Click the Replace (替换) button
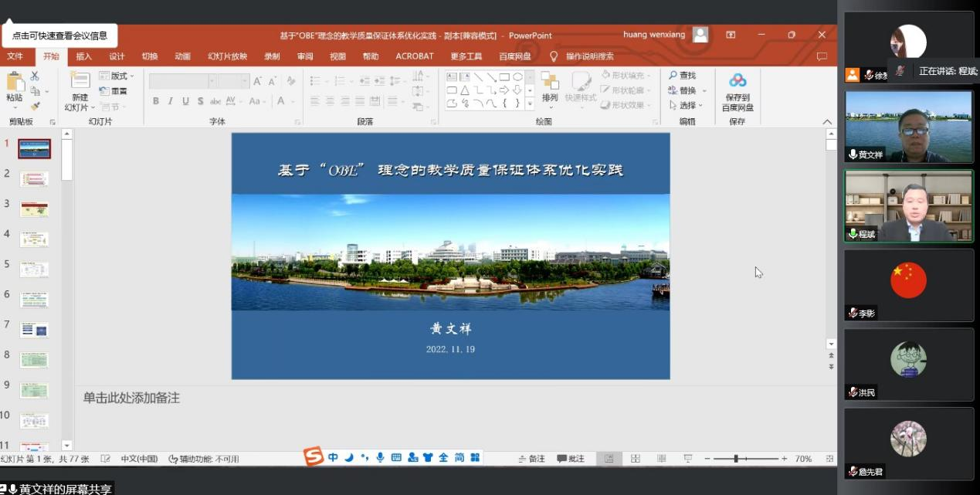Image resolution: width=980 pixels, height=495 pixels. pos(687,90)
